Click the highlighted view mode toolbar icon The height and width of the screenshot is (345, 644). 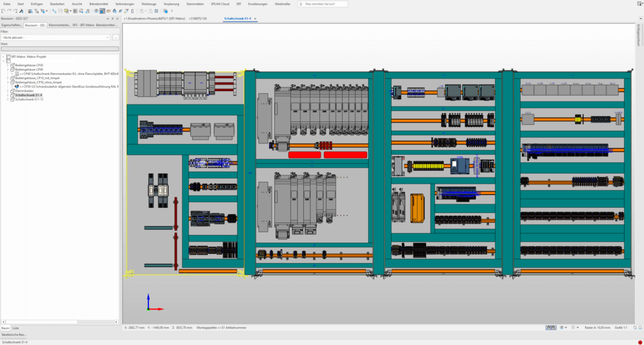[x=102, y=11]
